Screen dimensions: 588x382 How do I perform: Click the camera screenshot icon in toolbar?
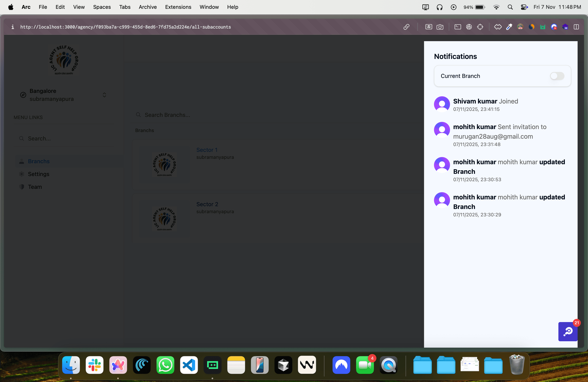click(440, 27)
